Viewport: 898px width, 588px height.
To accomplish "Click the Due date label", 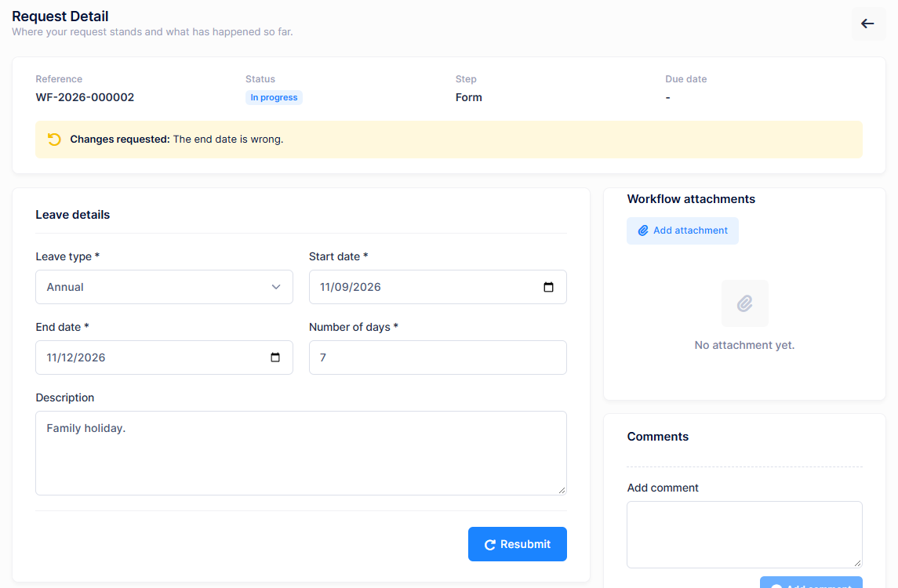I will 685,79.
